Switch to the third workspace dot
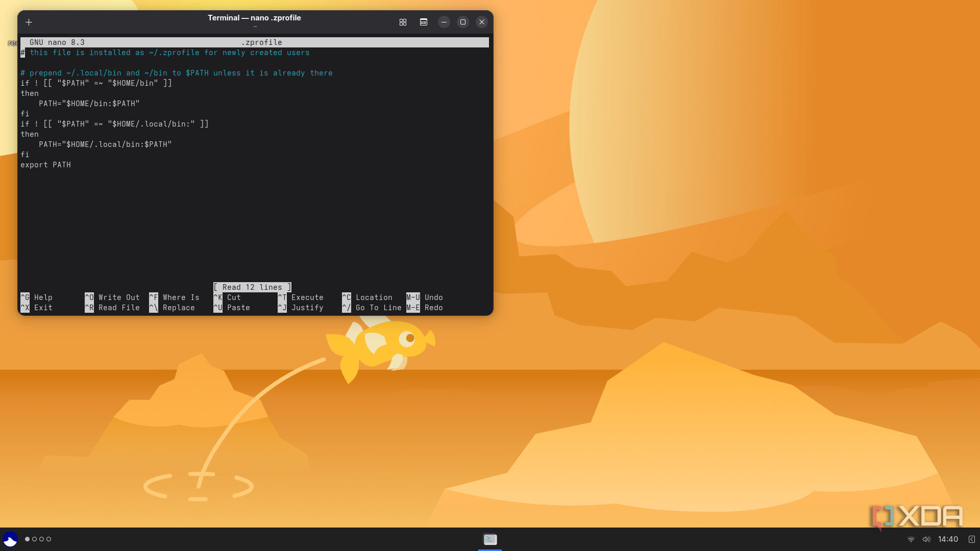Screen dimensions: 980x551 [42, 539]
